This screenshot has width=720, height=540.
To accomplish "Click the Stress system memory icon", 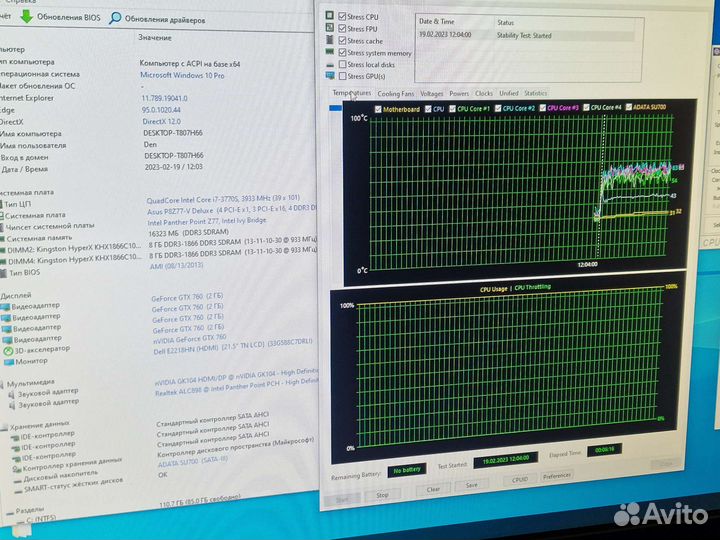I will (x=330, y=51).
